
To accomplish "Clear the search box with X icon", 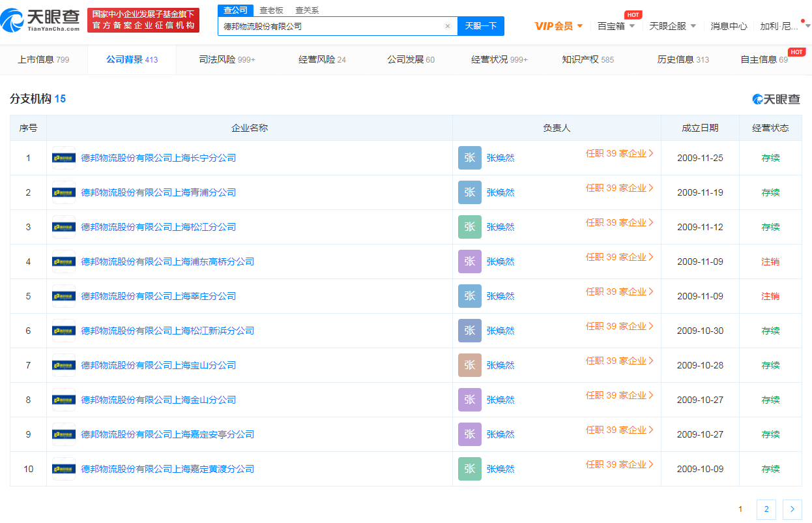I will click(448, 26).
